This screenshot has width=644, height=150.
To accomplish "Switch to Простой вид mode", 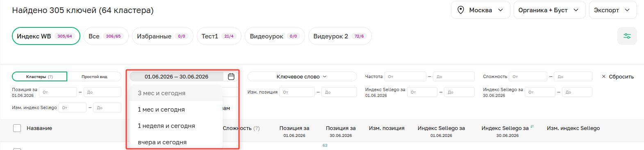I will point(94,76).
